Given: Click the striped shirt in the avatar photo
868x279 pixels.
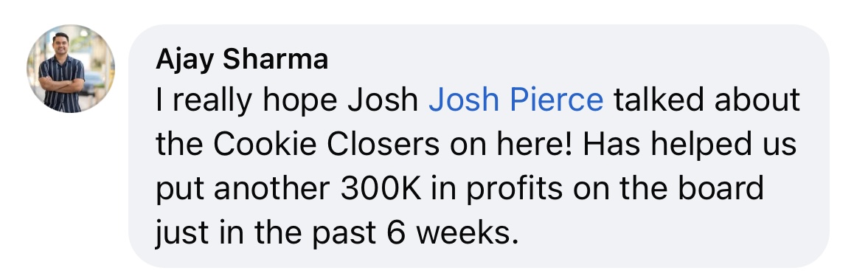Looking at the screenshot, I should pyautogui.click(x=62, y=86).
